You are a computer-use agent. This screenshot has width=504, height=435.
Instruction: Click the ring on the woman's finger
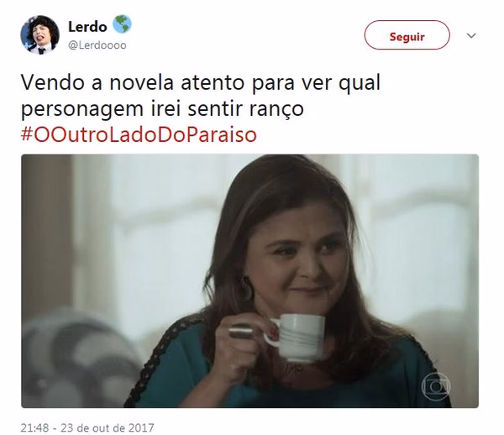[x=240, y=331]
